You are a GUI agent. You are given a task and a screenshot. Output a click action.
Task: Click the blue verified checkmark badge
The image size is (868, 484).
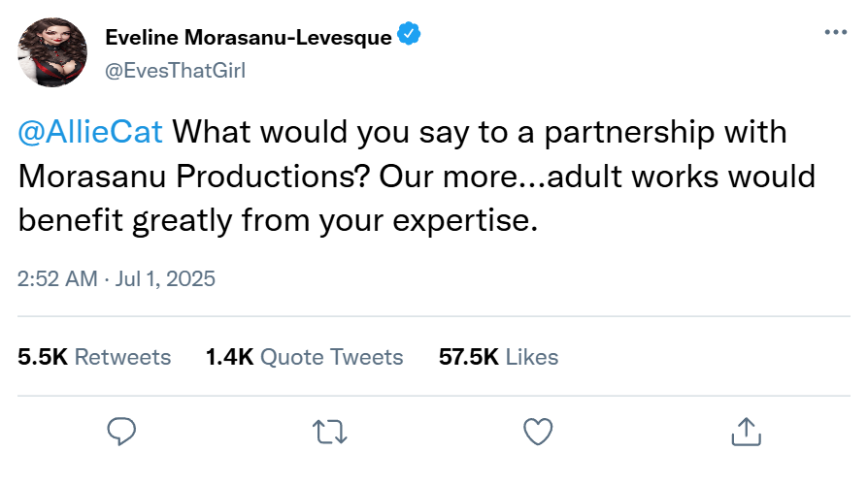(410, 38)
